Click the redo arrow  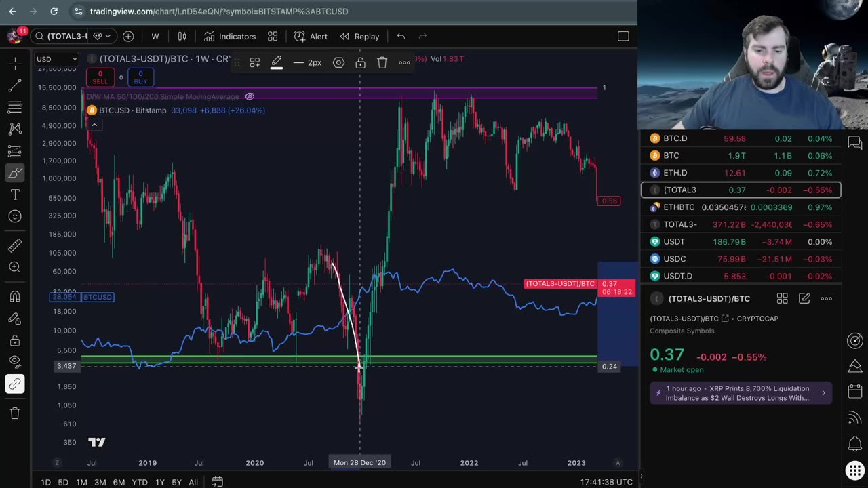(422, 36)
